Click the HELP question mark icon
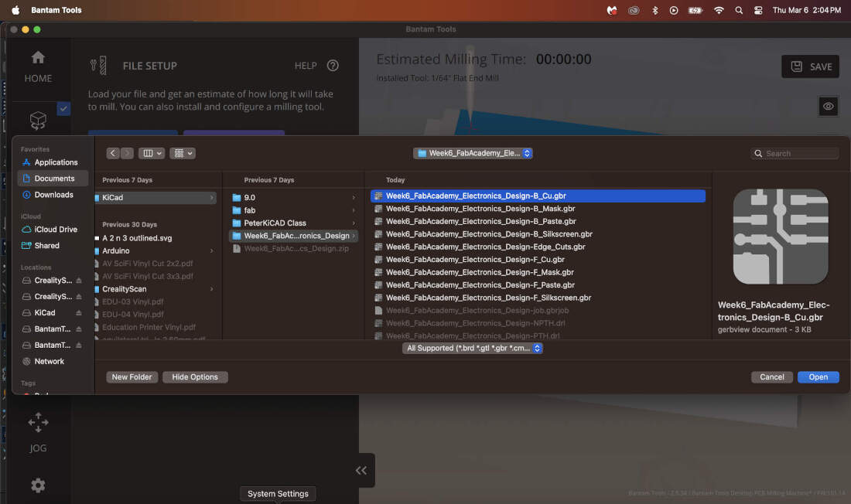The height and width of the screenshot is (504, 851). pos(333,66)
